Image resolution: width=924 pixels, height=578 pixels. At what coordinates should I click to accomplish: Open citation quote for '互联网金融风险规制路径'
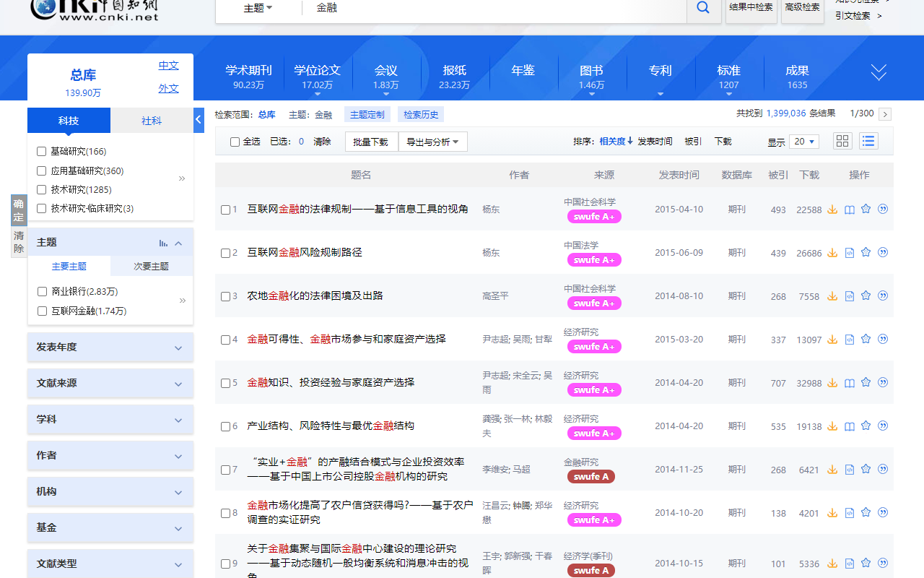click(x=883, y=252)
